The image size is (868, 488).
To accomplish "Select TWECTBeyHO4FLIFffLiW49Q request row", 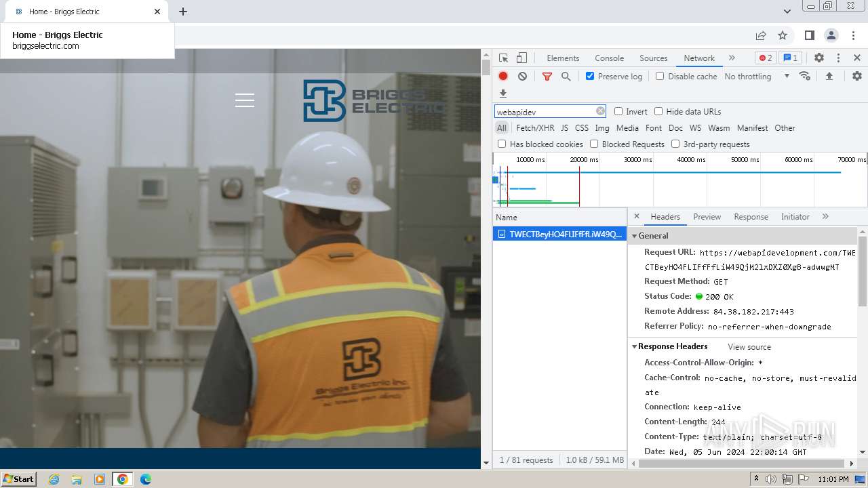I will pos(559,234).
